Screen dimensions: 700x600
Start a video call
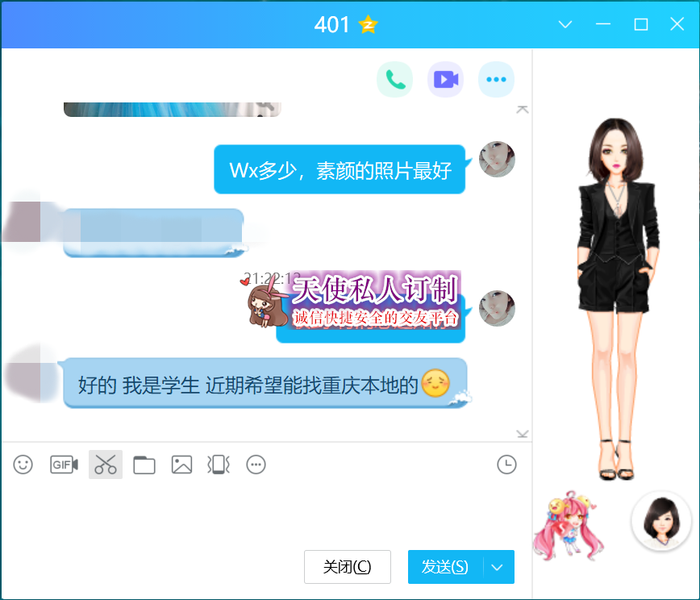(x=445, y=79)
